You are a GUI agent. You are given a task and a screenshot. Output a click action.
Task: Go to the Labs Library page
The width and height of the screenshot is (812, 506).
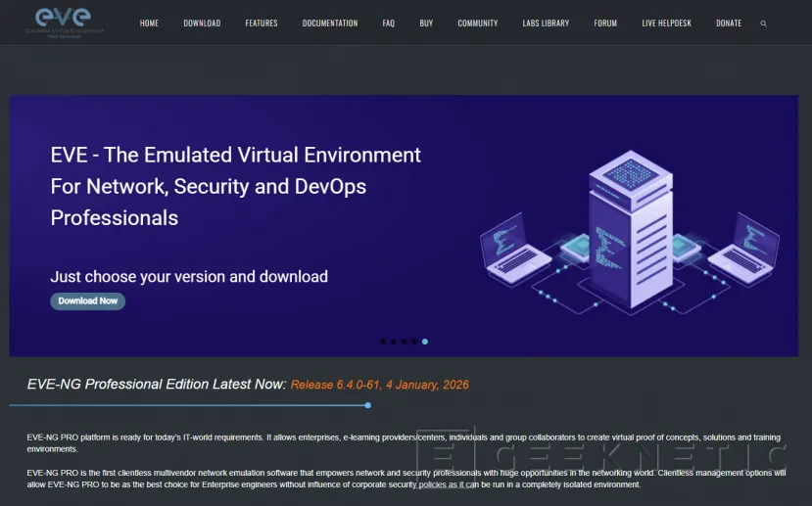(546, 23)
